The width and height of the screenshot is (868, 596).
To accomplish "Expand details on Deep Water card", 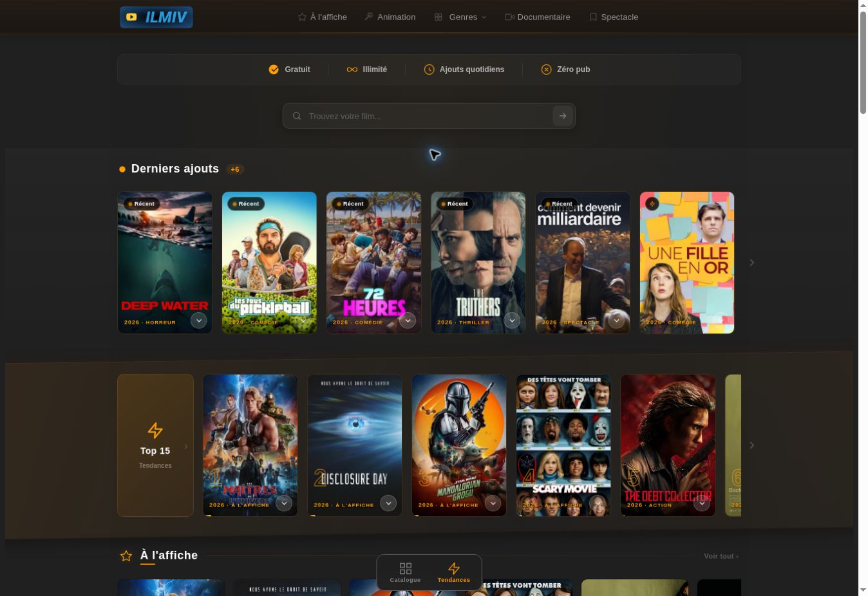I will (199, 321).
